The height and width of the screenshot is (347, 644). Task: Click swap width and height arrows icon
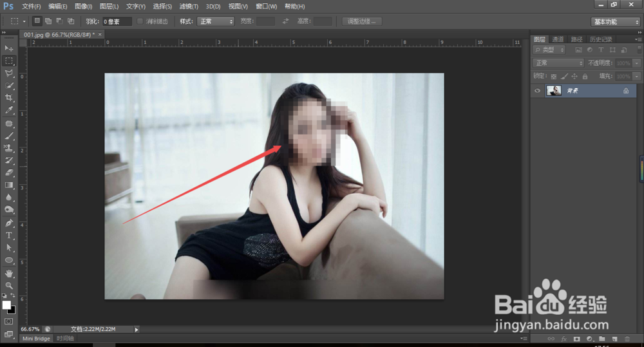(x=286, y=21)
